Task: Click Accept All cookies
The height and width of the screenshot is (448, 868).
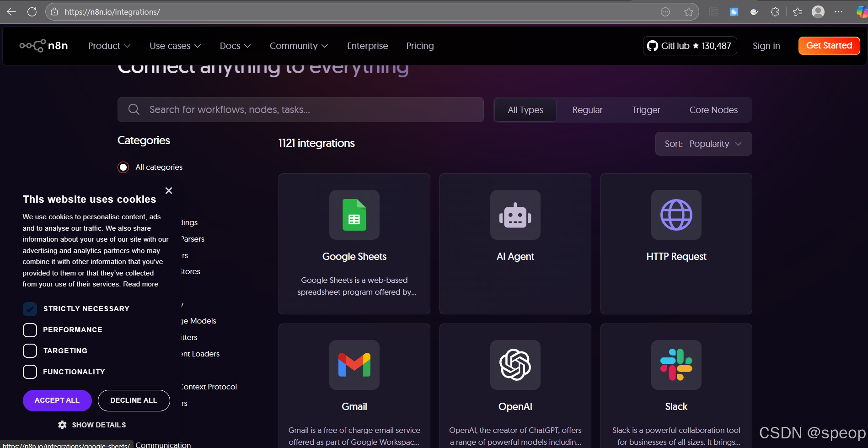Action: pos(57,400)
